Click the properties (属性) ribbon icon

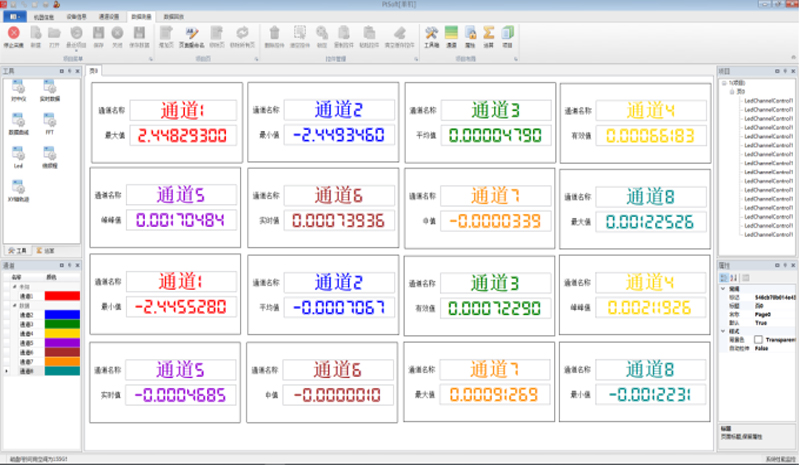pyautogui.click(x=470, y=36)
